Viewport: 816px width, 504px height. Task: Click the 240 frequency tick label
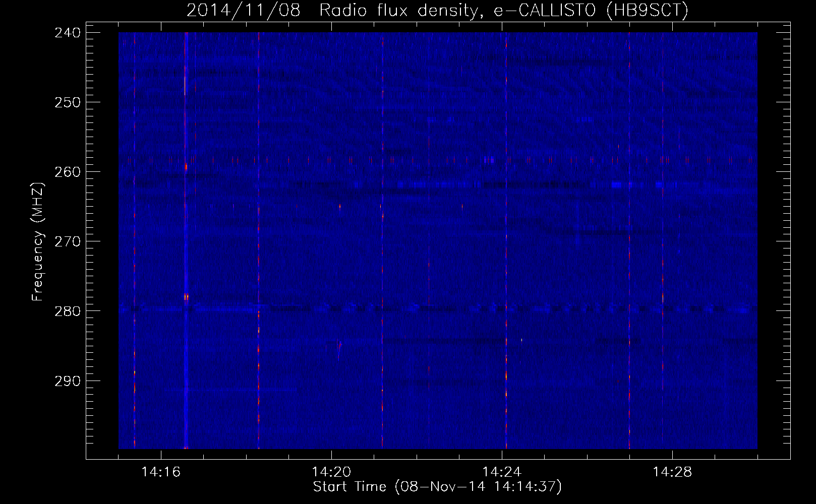(x=68, y=33)
